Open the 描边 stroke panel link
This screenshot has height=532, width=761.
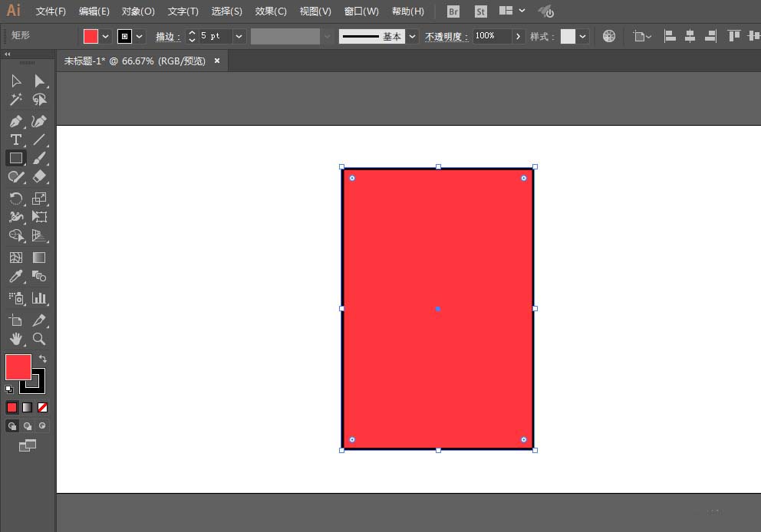point(168,37)
